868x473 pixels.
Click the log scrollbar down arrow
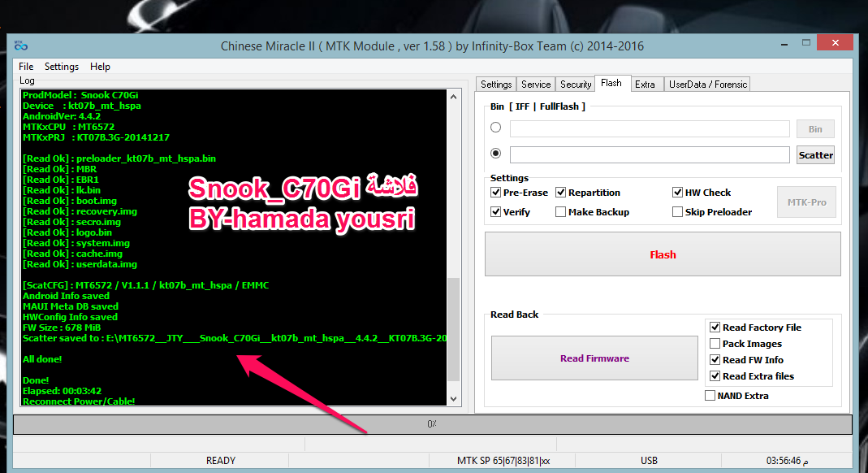[453, 399]
